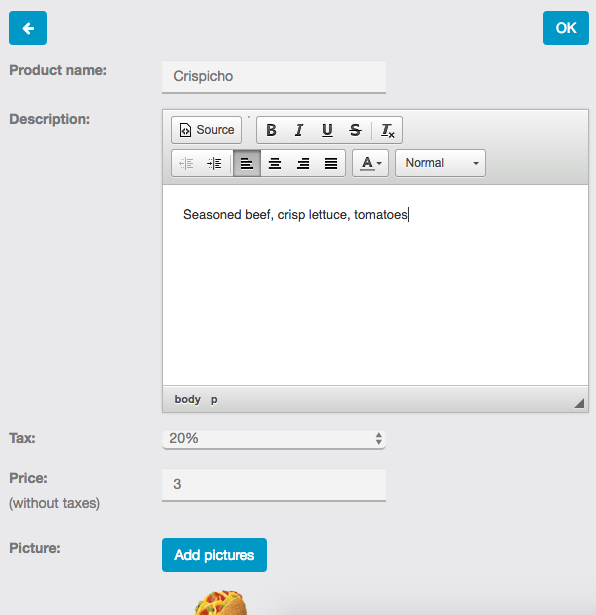Switch to Source view
This screenshot has width=596, height=615.
pyautogui.click(x=206, y=130)
